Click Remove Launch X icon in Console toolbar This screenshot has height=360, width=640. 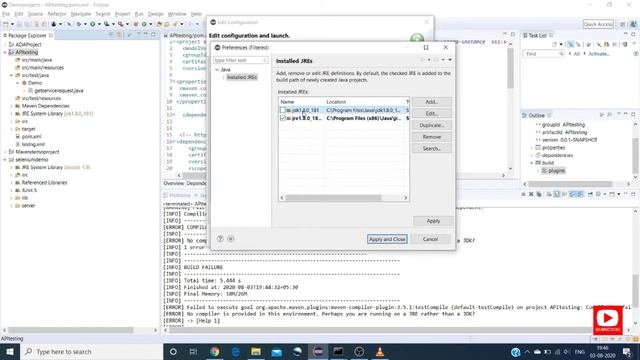tap(531, 194)
